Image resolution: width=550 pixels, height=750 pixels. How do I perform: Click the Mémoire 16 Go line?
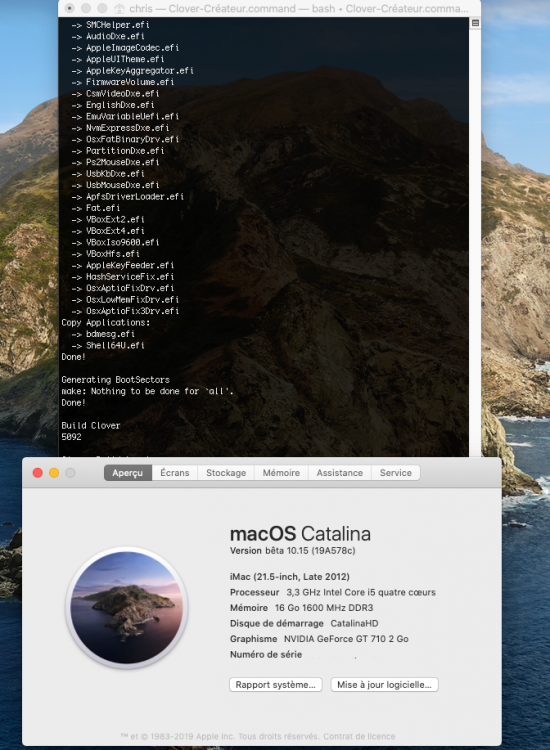(301, 607)
